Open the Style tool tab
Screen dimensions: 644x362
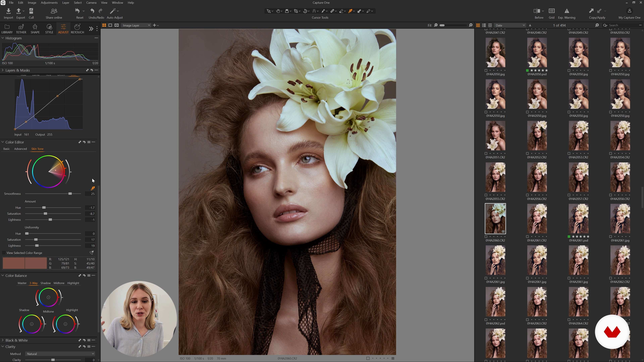(x=49, y=29)
